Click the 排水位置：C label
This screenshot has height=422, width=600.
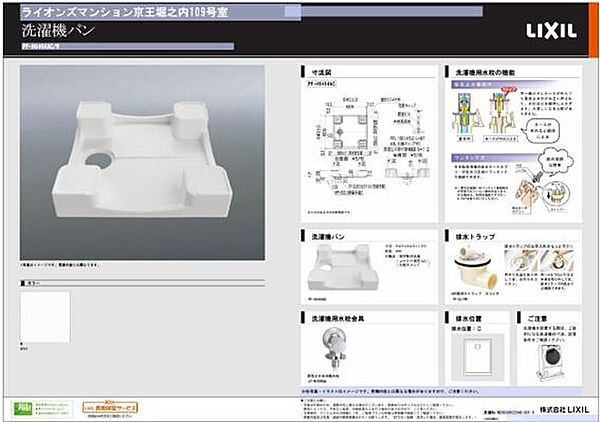[x=466, y=329]
